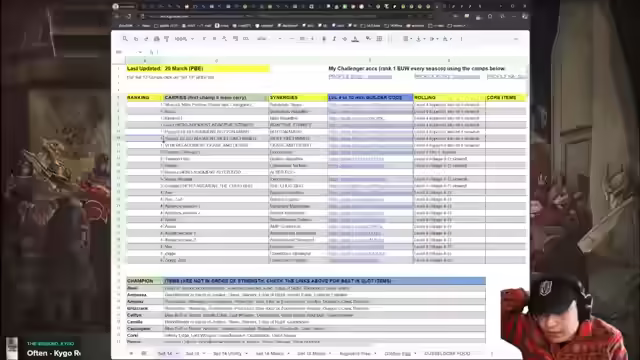Click into the font size field

click(302, 39)
